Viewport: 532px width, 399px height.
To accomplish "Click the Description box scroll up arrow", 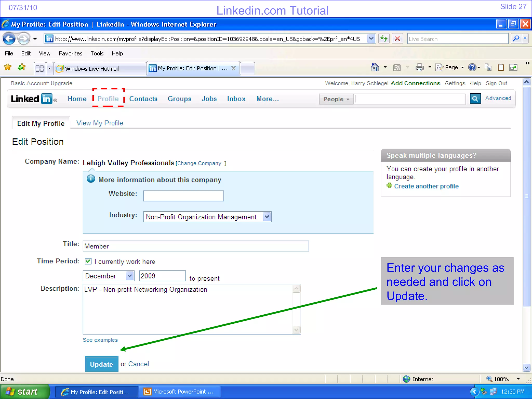I will (x=296, y=289).
